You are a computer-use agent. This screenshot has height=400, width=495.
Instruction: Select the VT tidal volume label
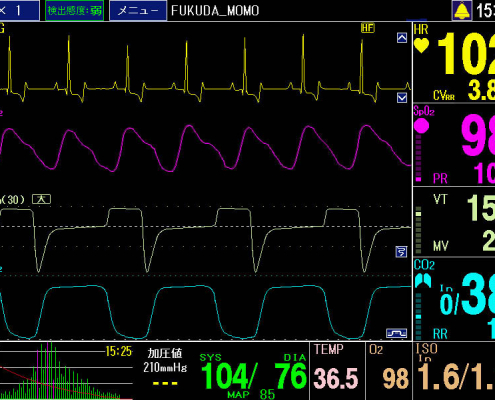440,199
